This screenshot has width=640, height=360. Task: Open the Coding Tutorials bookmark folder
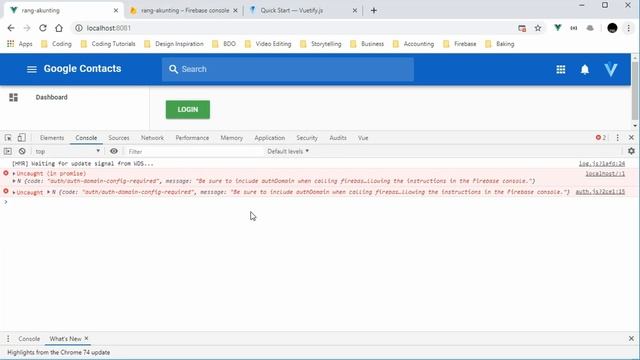click(108, 44)
